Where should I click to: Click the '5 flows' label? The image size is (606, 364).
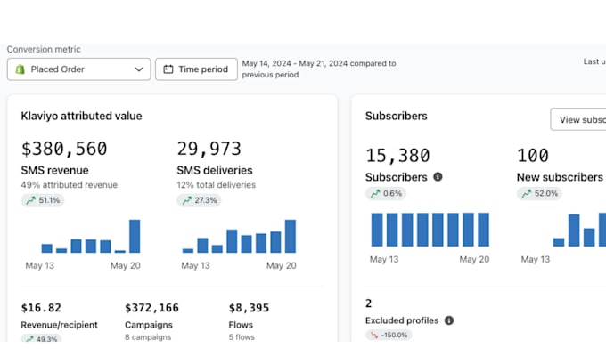[x=242, y=337]
